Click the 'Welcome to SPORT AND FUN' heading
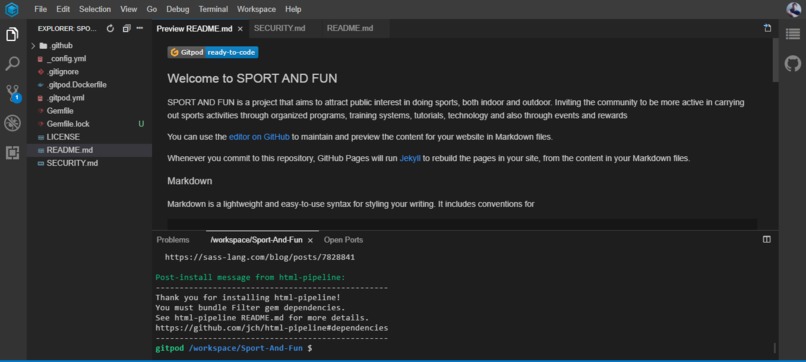The image size is (806, 362). tap(252, 79)
